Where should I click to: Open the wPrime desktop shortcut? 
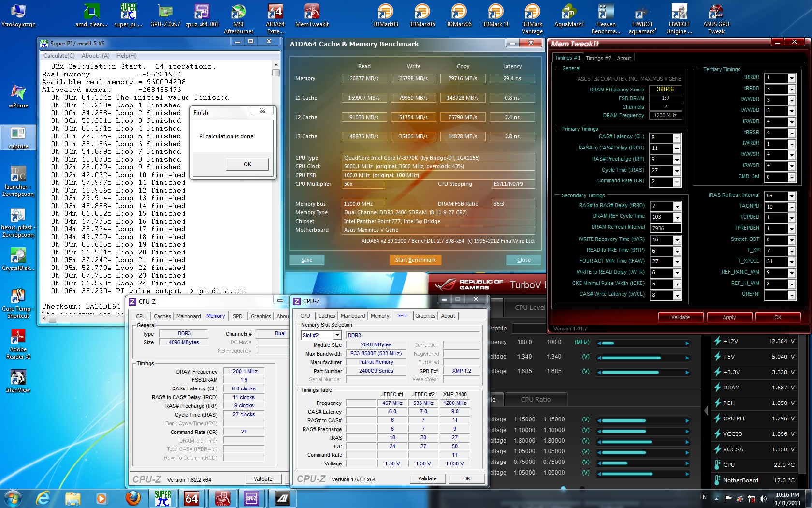[18, 96]
